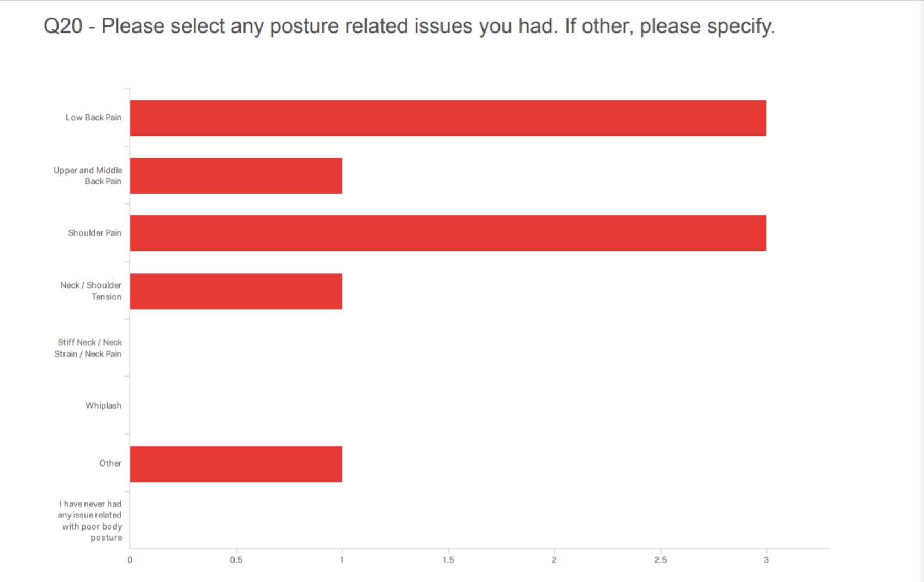Screen dimensions: 924x582
Task: Select the Neck / Shoulder Tension bar
Action: coord(236,291)
